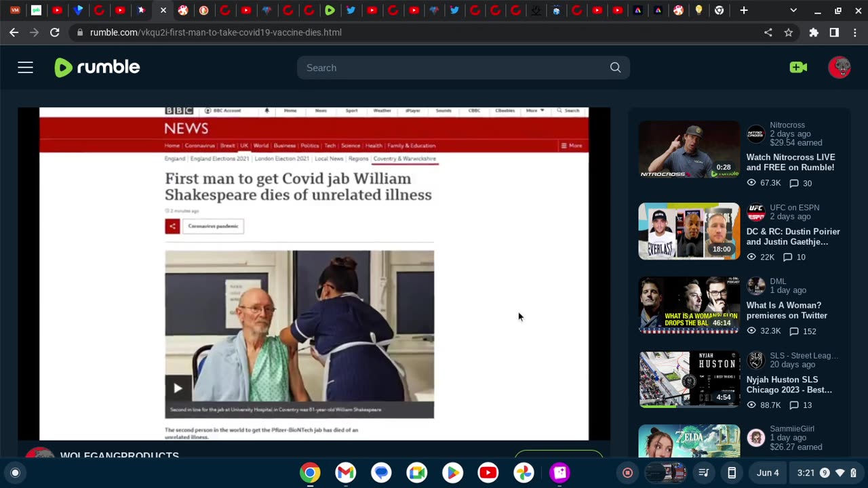The image size is (868, 488).
Task: Open 'DC & RC: Dustin Poirier and Justin Gaethje' title
Action: point(793,237)
